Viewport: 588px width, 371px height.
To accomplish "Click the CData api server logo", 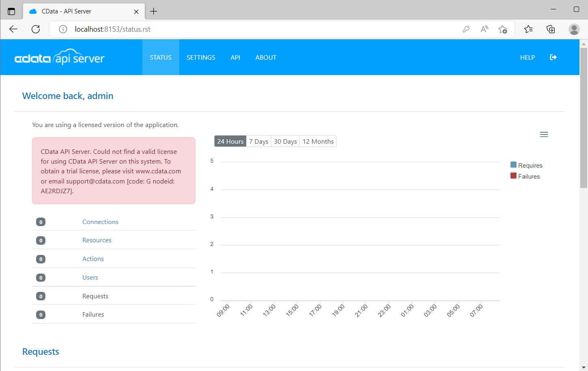I will (x=60, y=57).
